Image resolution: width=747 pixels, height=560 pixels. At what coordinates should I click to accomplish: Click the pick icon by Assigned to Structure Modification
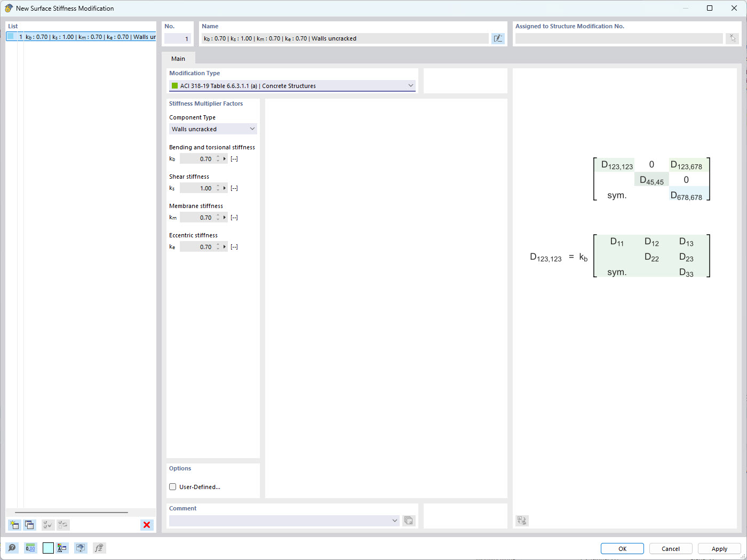(733, 38)
